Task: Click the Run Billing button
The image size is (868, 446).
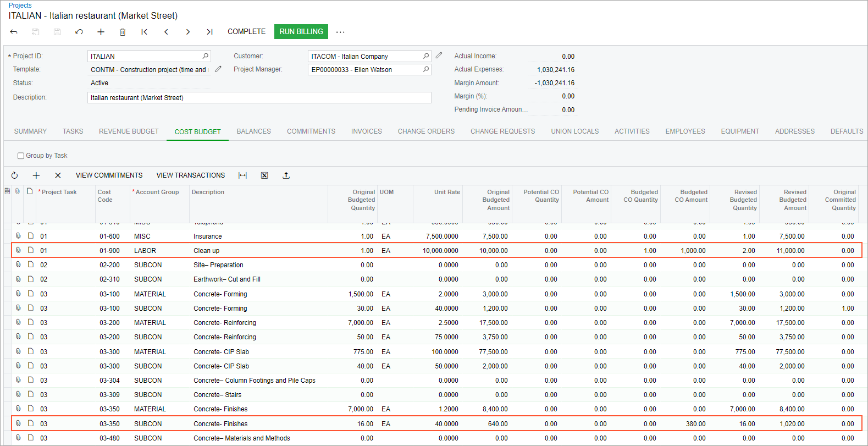Action: click(x=301, y=32)
